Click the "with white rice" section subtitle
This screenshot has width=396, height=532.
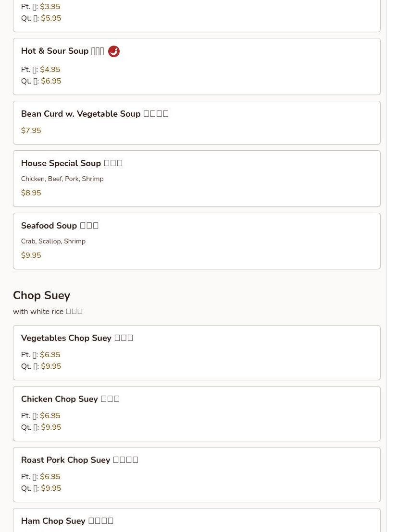[x=48, y=312]
